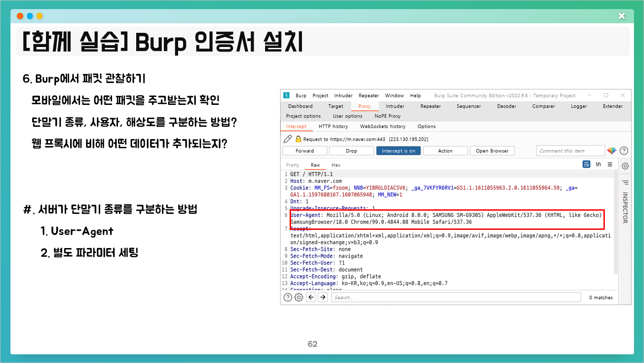Open the Help menu
Image resolution: width=644 pixels, height=363 pixels.
[415, 96]
